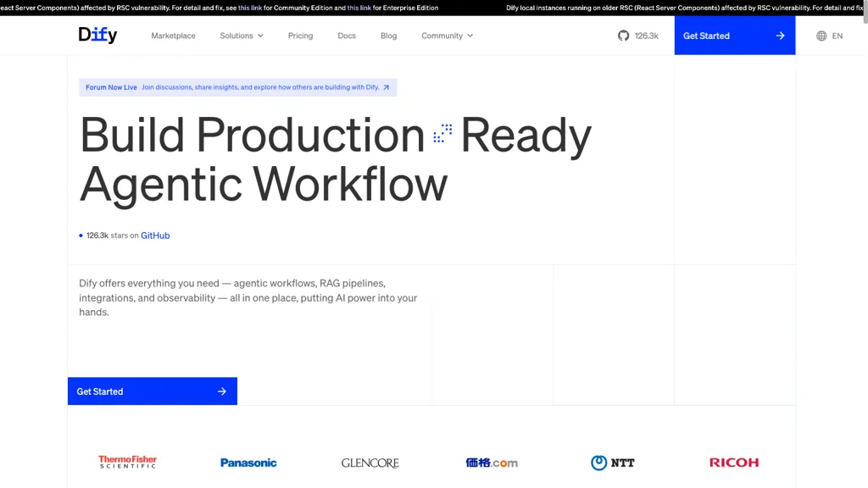Click the Blog nav link
Screen dimensions: 868x488
click(388, 36)
